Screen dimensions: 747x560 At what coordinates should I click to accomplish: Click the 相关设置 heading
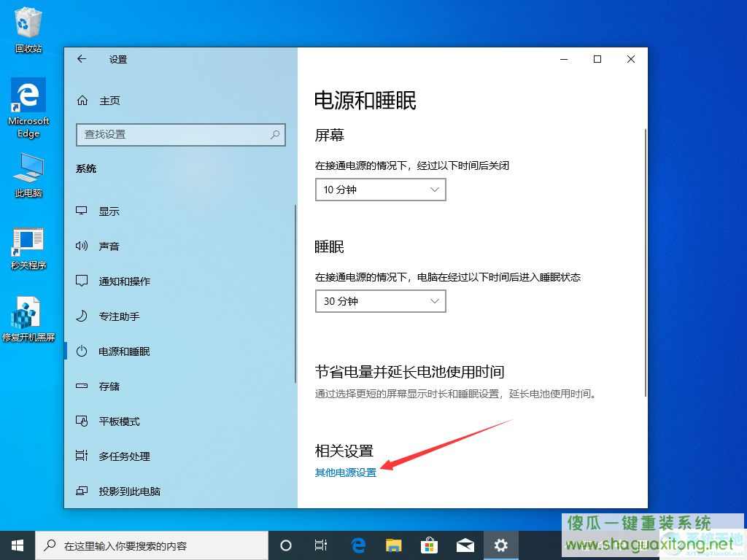coord(344,451)
